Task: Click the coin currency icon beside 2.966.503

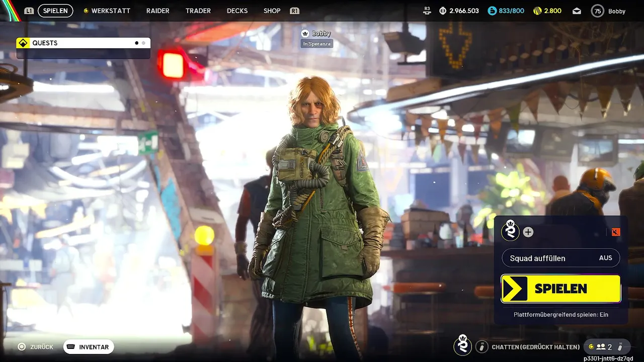Action: click(443, 11)
